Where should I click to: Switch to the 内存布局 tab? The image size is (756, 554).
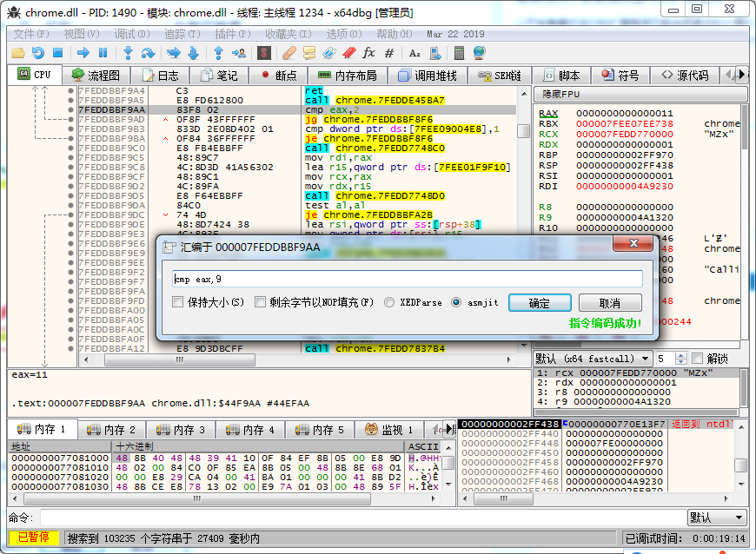click(x=347, y=76)
